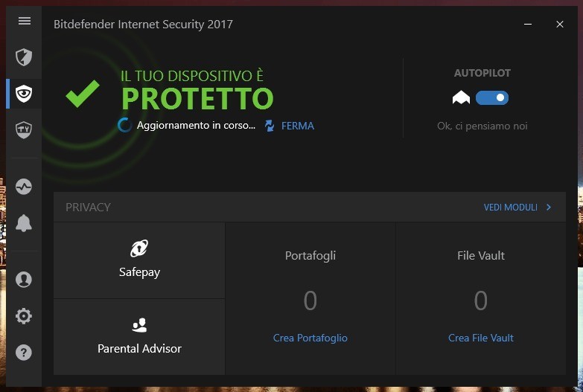This screenshot has height=392, width=583.
Task: Click the update progress spinner
Action: coord(125,125)
